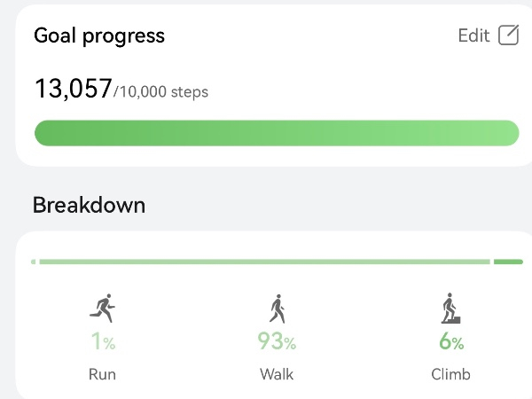Select the 6% climb percentage
The height and width of the screenshot is (399, 532).
pyautogui.click(x=450, y=342)
